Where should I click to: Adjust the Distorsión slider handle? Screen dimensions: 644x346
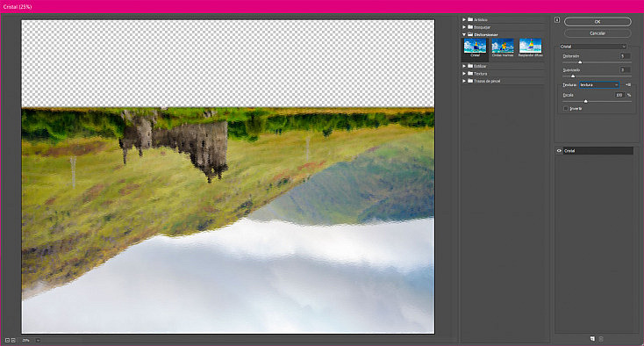(580, 62)
